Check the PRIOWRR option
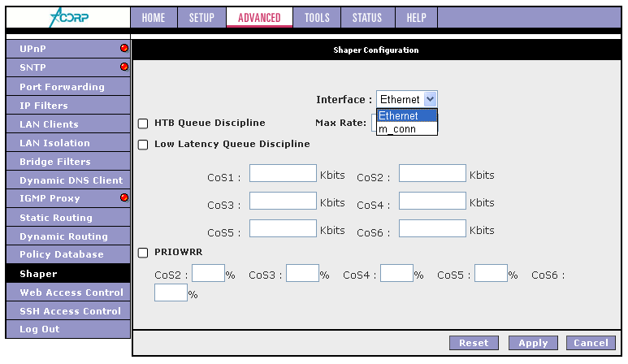 pos(143,253)
